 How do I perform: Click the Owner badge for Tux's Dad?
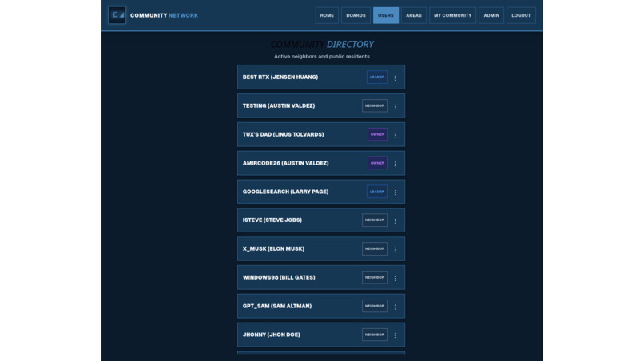tap(377, 134)
